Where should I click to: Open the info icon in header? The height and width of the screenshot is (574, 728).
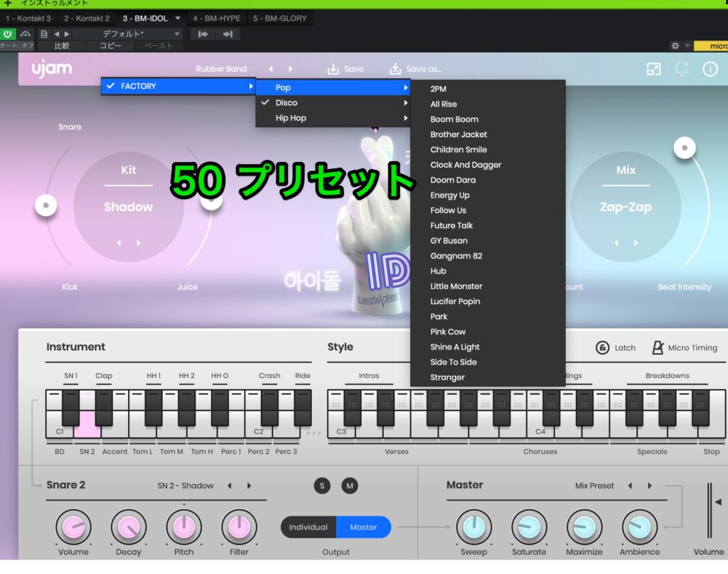710,69
